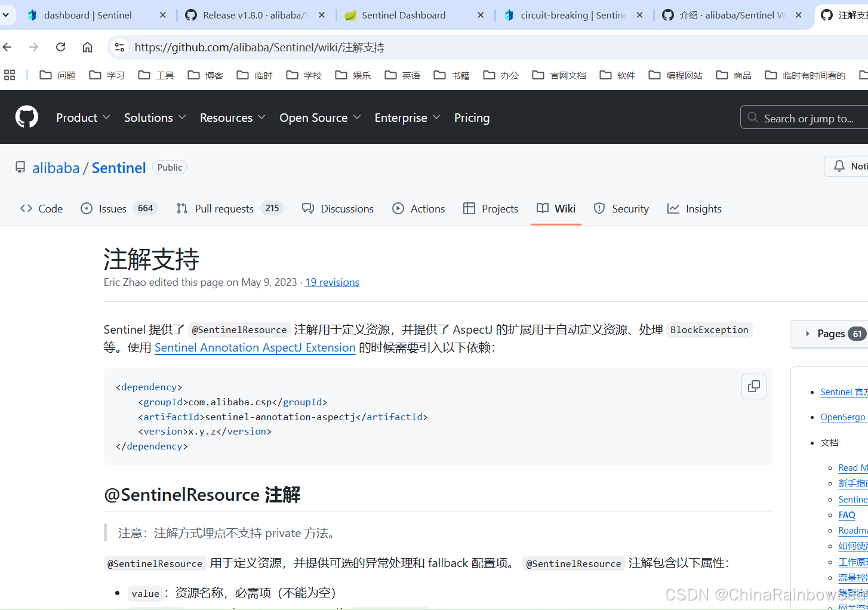Open the 19 revisions link
This screenshot has height=610, width=868.
332,282
